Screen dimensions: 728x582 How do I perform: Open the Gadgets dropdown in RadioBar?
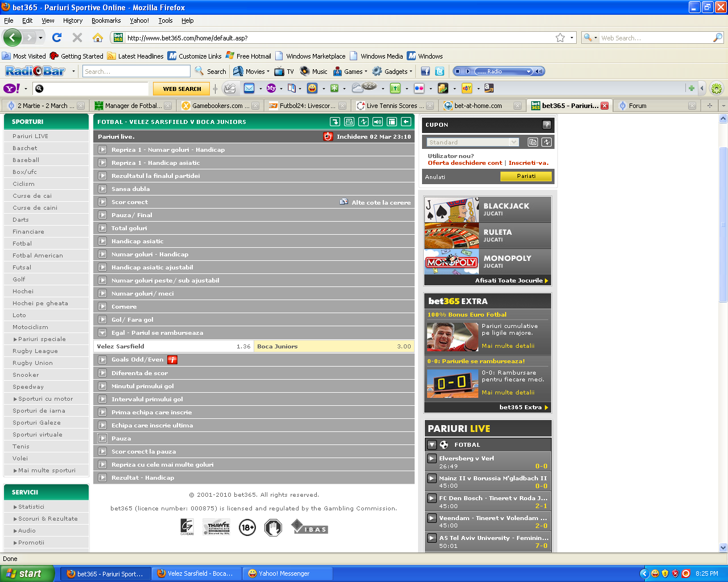tap(392, 71)
